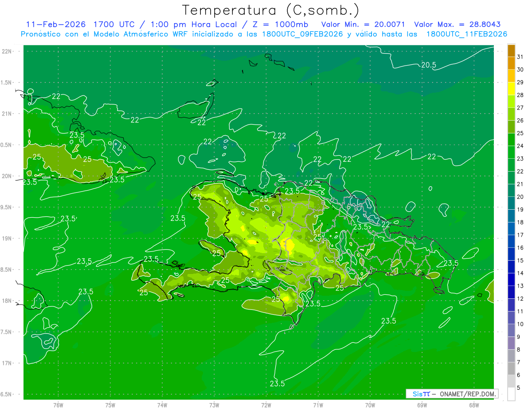Click longitude axis label "69W"
532x411 pixels.
[x=422, y=405]
